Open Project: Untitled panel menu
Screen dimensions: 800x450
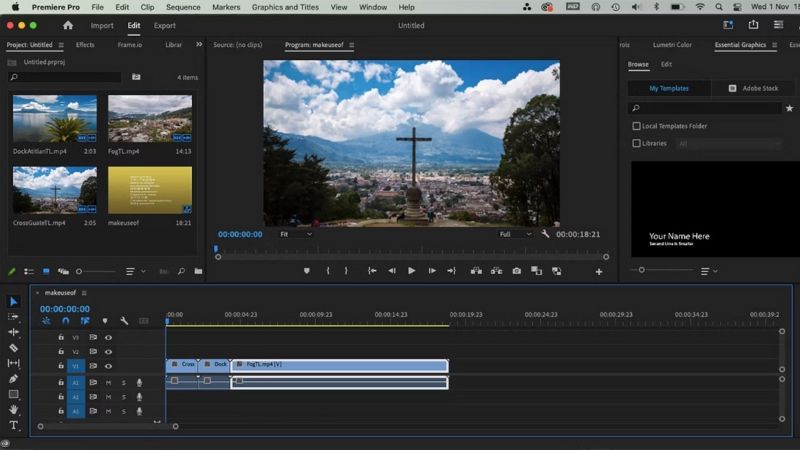(x=61, y=45)
